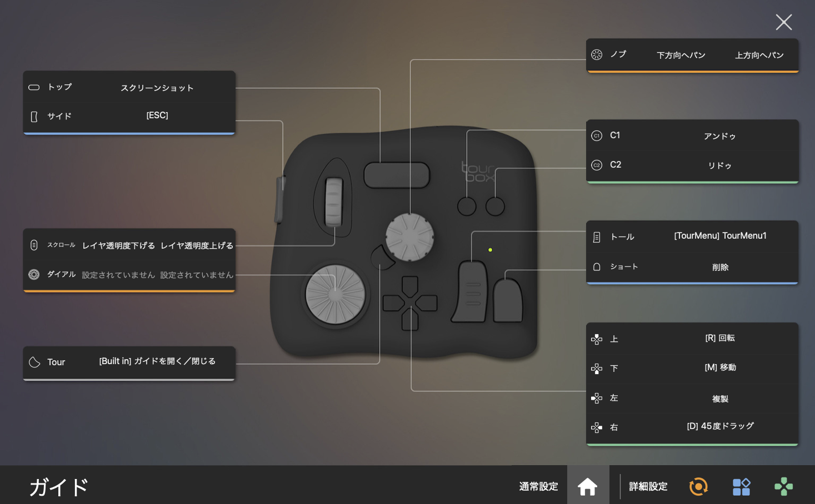The image size is (815, 504).
Task: Select [TourMenu] TourMenu1 tall button assignment
Action: pyautogui.click(x=720, y=236)
